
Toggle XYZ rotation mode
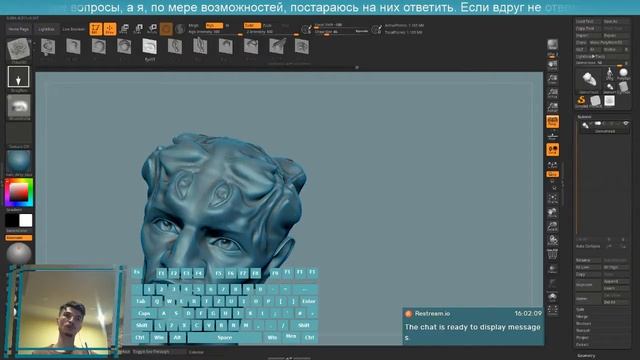(553, 174)
